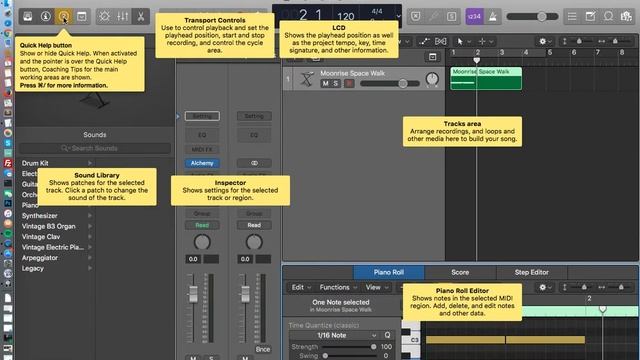Open the left-click tool menu chevron
Viewport: 640px width, 360px height.
point(469,42)
